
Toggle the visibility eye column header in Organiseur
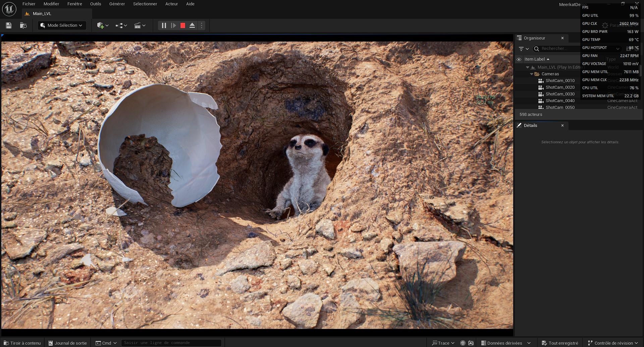click(519, 59)
